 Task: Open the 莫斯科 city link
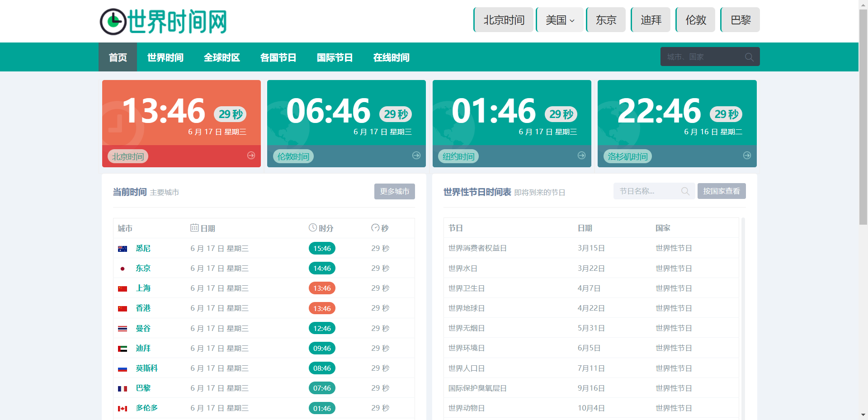(x=147, y=368)
